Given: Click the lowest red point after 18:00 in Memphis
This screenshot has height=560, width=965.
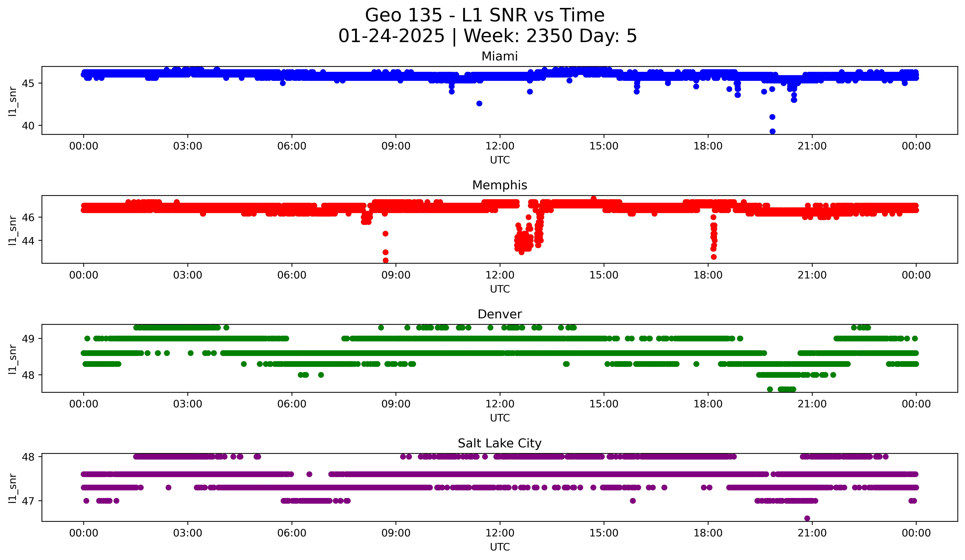Looking at the screenshot, I should 714,257.
